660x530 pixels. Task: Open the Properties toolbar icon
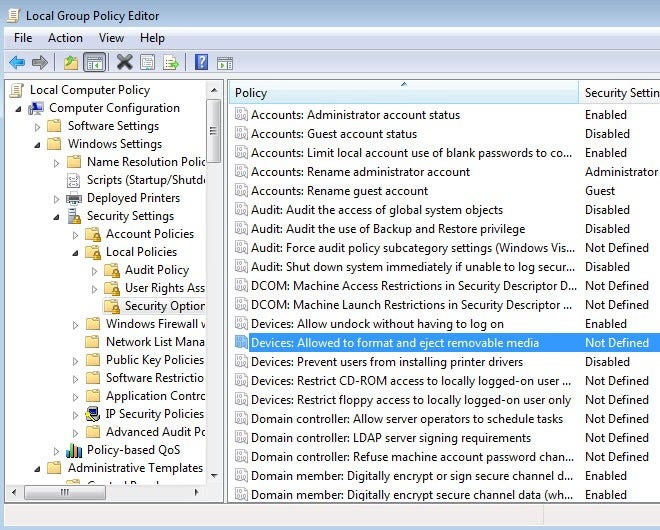point(148,63)
